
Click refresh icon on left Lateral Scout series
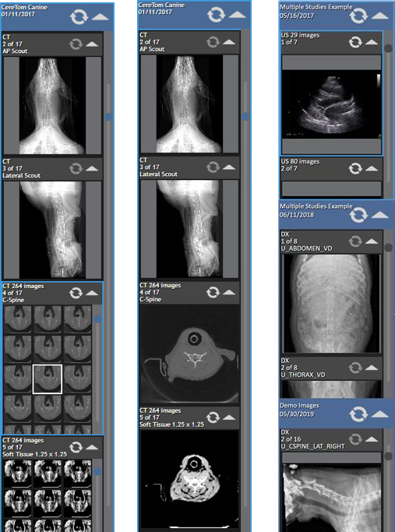coord(76,168)
